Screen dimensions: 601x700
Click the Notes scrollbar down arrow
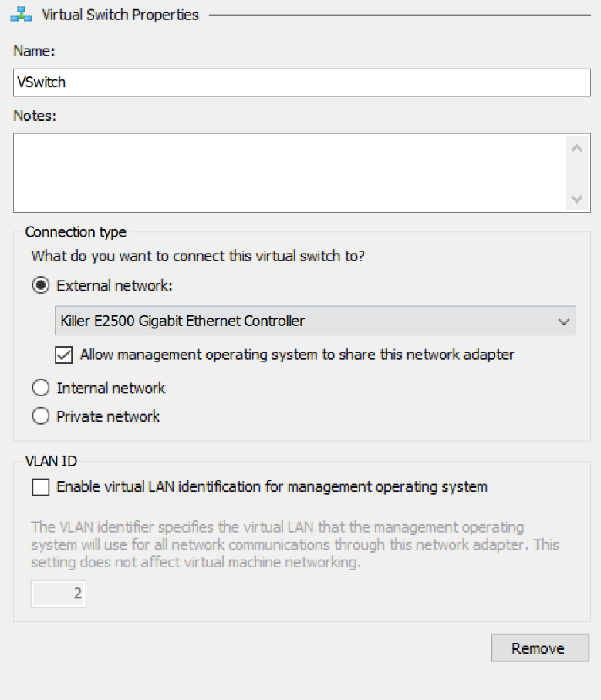[x=576, y=200]
